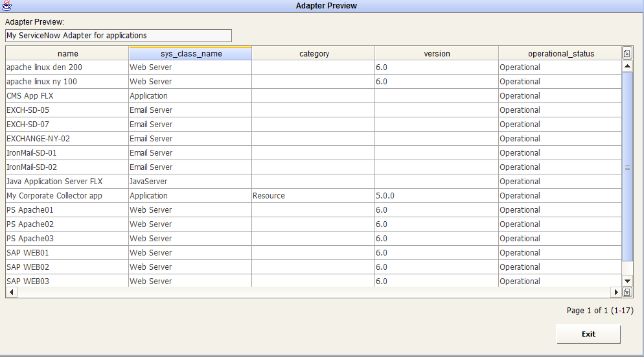
Task: Click 'Application' class for CMS App FLX
Action: tap(190, 96)
